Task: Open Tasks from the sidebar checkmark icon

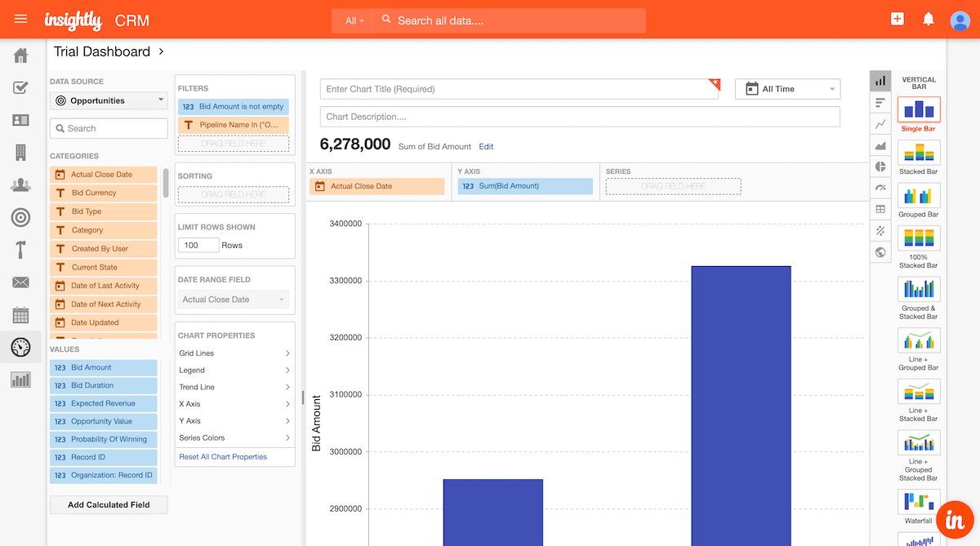Action: (x=21, y=87)
